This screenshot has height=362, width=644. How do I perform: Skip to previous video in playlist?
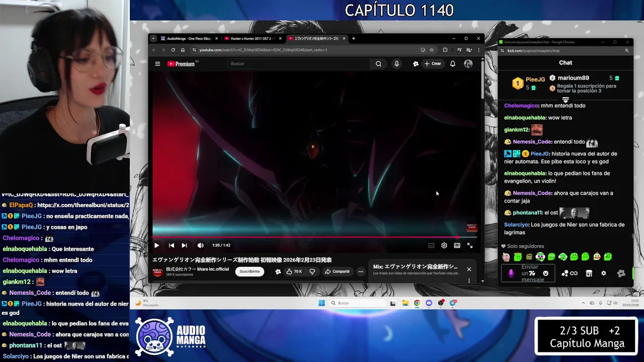(x=171, y=245)
